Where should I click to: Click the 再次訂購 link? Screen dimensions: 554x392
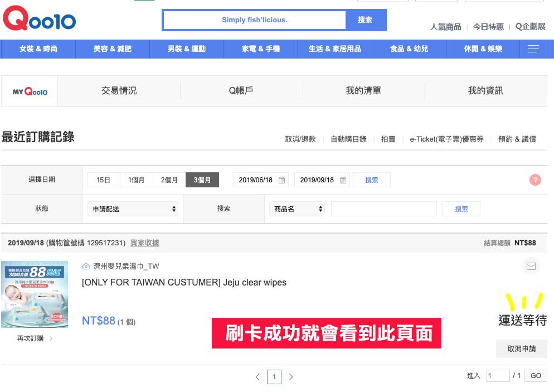tap(31, 338)
